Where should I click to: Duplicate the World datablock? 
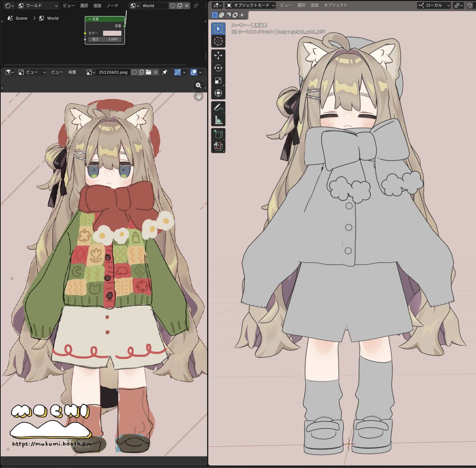tap(180, 6)
